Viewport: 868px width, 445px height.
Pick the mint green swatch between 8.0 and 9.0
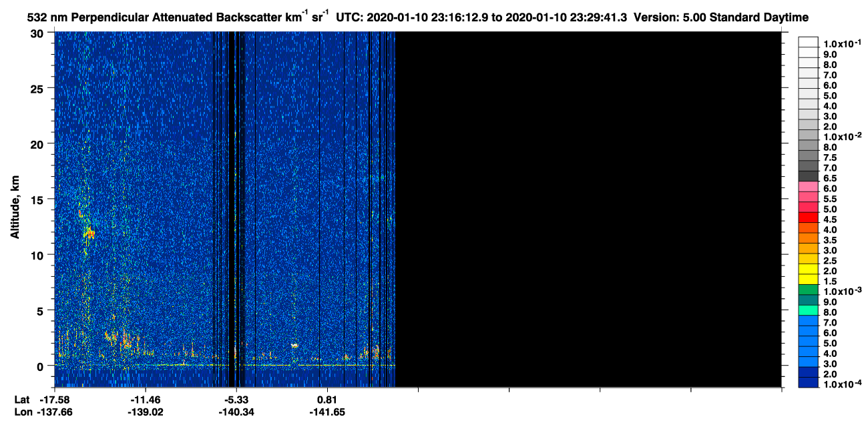pos(808,310)
